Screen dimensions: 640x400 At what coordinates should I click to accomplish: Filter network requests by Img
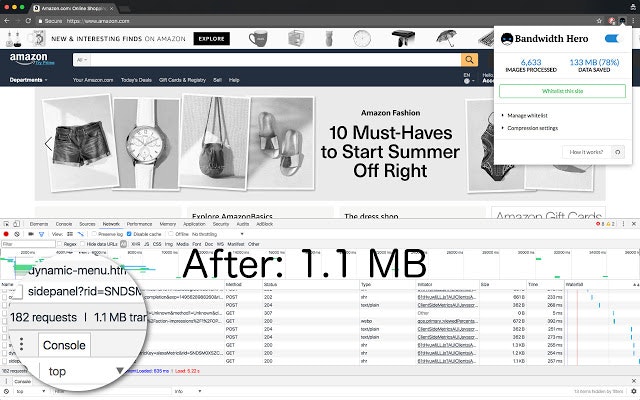click(169, 244)
